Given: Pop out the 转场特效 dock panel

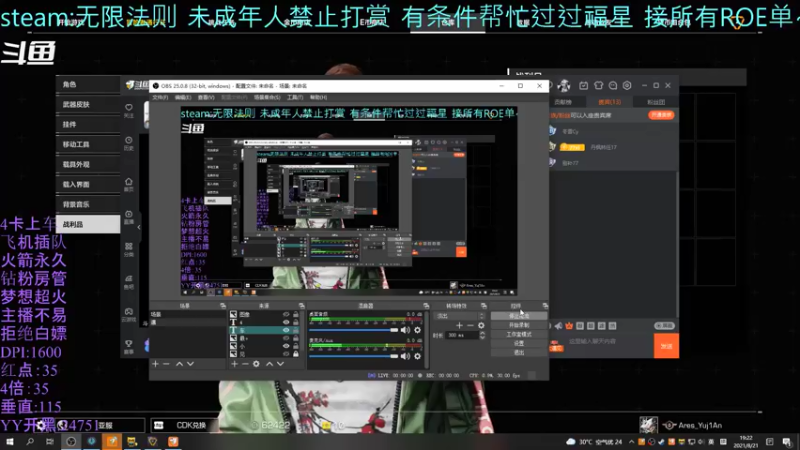Looking at the screenshot, I should pos(484,306).
